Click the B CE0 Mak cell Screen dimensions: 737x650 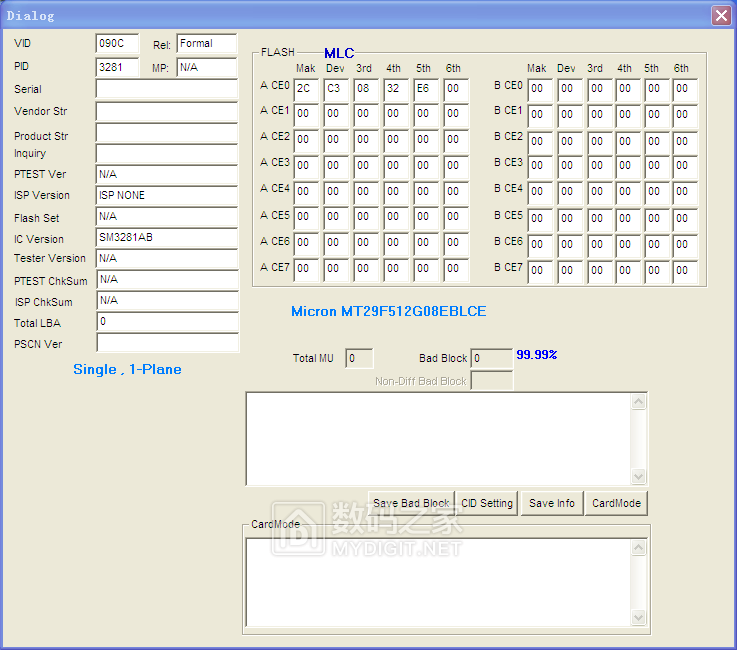pos(539,89)
